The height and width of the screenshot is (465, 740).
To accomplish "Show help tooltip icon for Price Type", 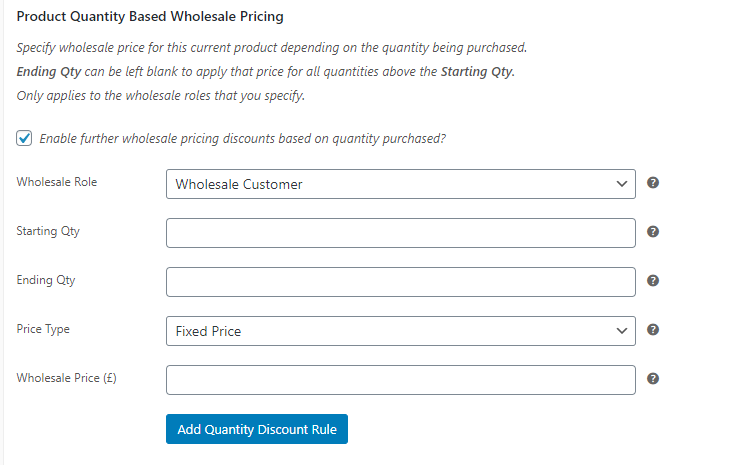I will point(653,330).
